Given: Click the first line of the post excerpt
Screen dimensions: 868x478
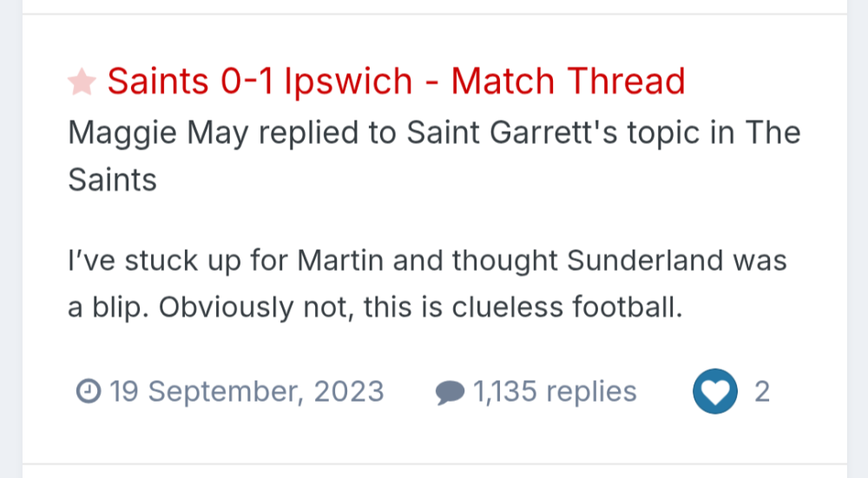Looking at the screenshot, I should tap(426, 260).
